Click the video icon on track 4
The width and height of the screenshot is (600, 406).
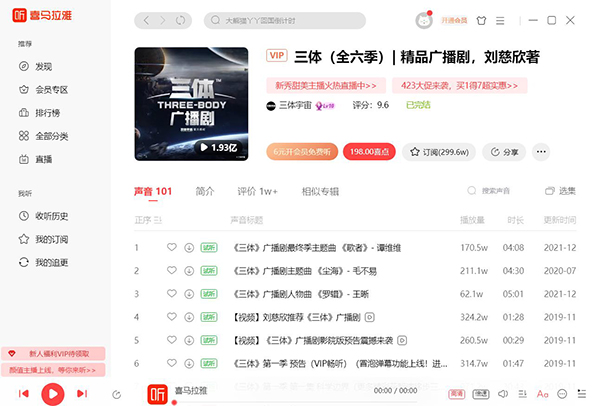pos(369,317)
